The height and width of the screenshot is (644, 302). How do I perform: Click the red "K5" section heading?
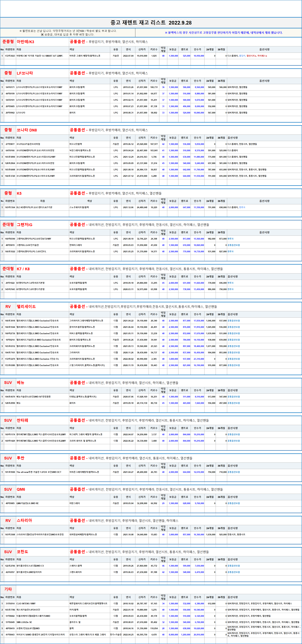click(x=19, y=193)
